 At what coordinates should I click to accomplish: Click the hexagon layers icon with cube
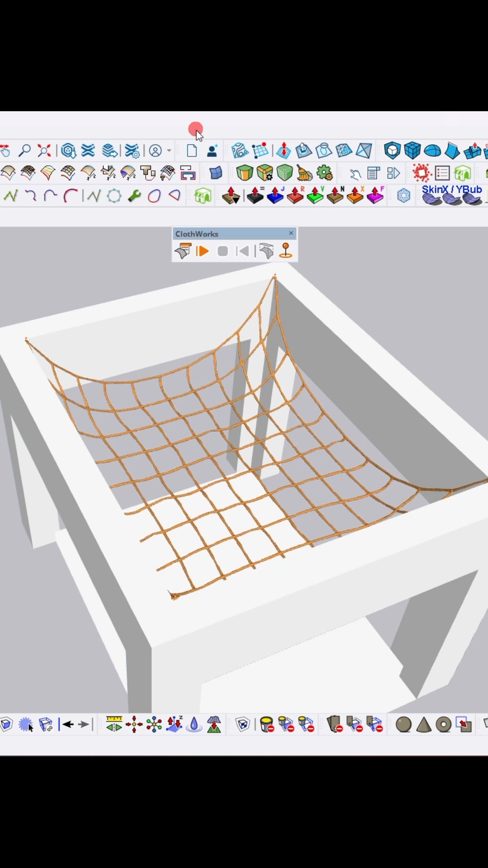coord(68,151)
